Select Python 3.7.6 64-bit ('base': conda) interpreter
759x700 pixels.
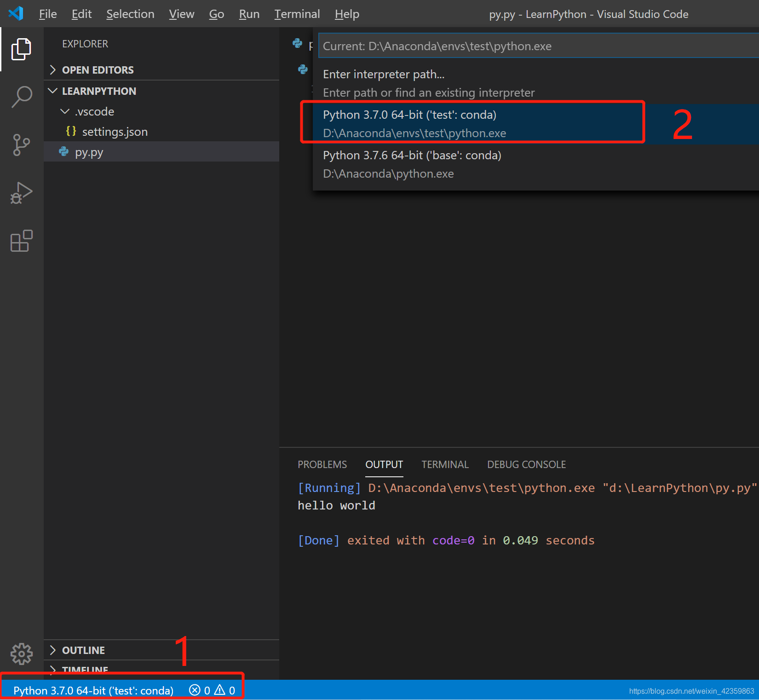[x=535, y=164]
